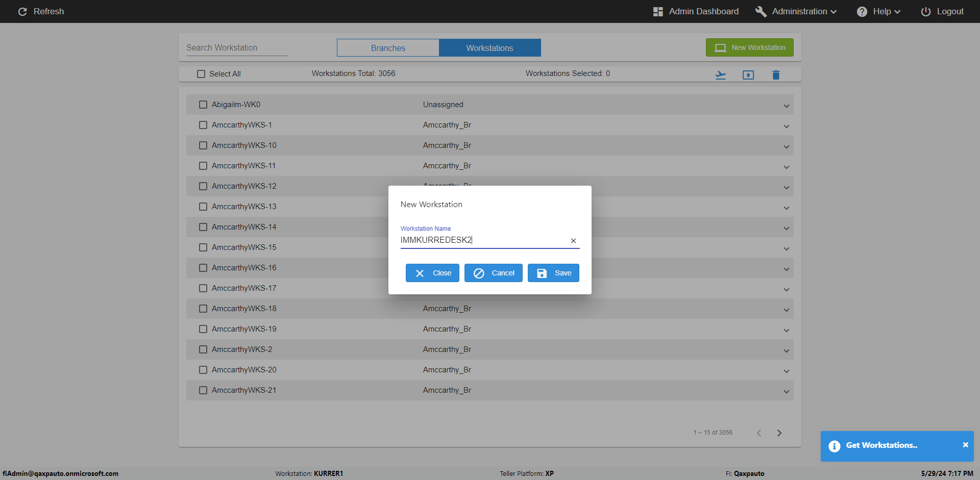Check the AmccarthyWKS-2 checkbox
Screen dimensions: 980x480
click(x=203, y=349)
